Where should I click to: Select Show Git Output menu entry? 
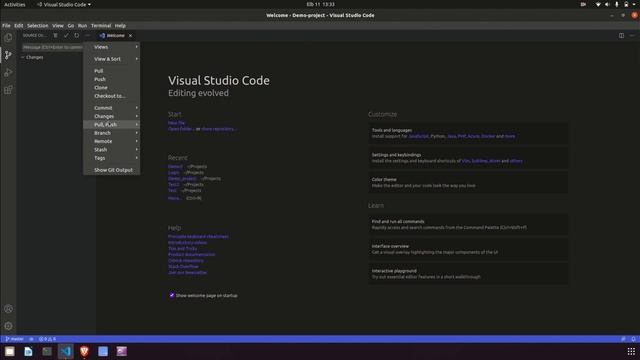point(111,170)
